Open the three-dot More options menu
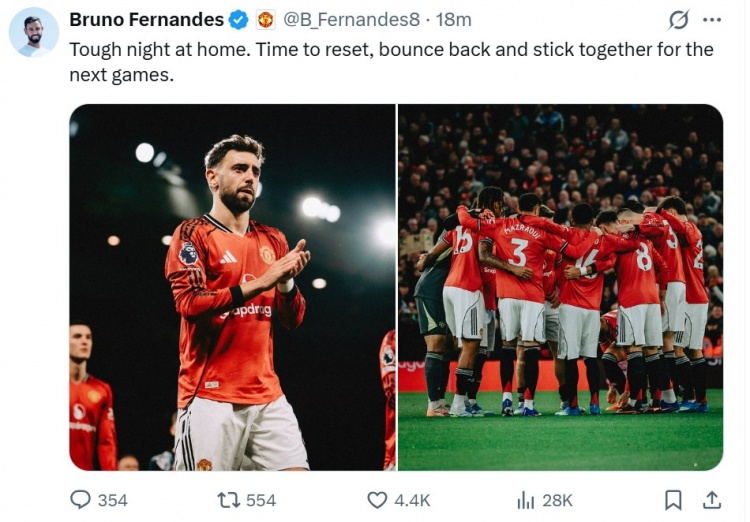750x522 pixels. 712,20
